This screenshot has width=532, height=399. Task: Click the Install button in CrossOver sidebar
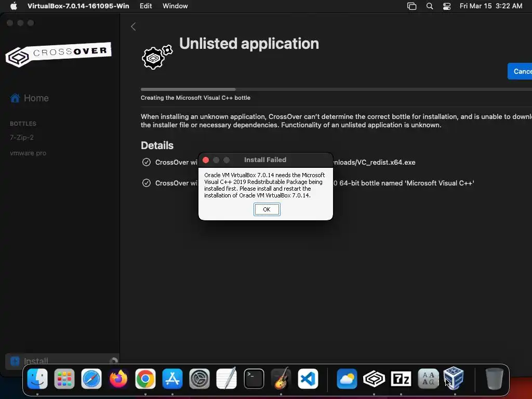61,361
